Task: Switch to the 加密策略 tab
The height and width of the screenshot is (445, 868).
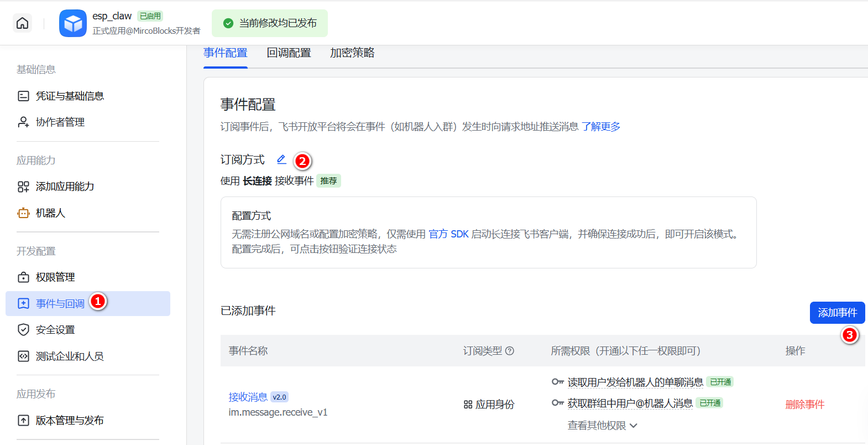Action: pos(352,53)
